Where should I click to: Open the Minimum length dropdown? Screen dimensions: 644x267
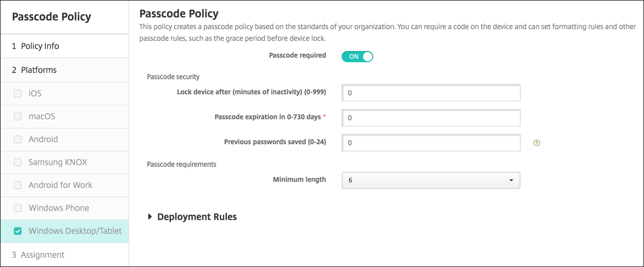pos(431,180)
